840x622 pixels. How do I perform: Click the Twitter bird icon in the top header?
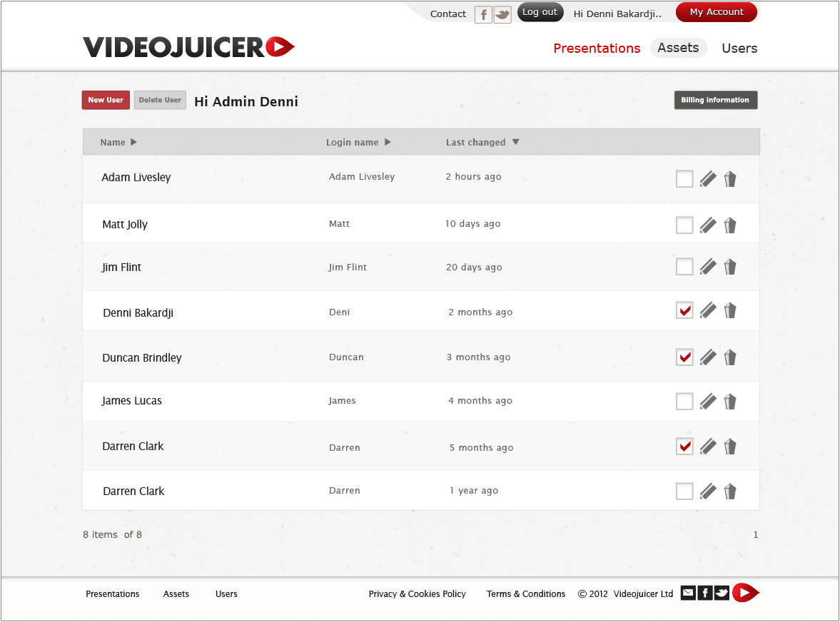pos(502,14)
